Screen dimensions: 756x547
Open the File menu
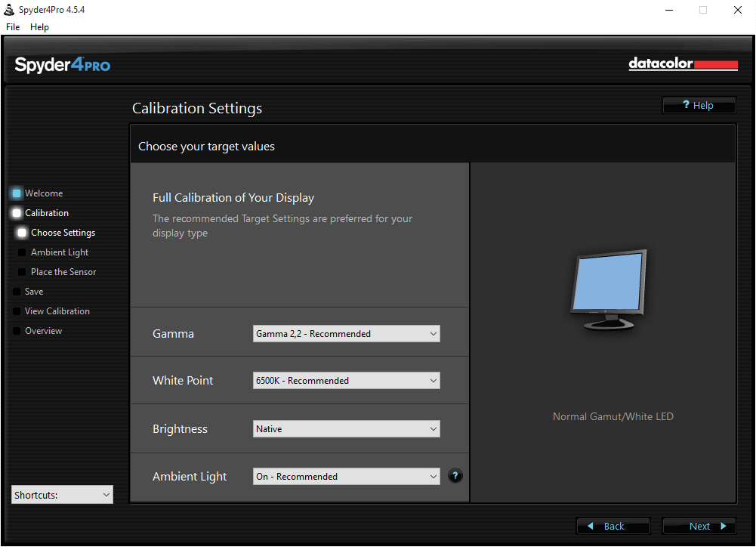tap(13, 27)
